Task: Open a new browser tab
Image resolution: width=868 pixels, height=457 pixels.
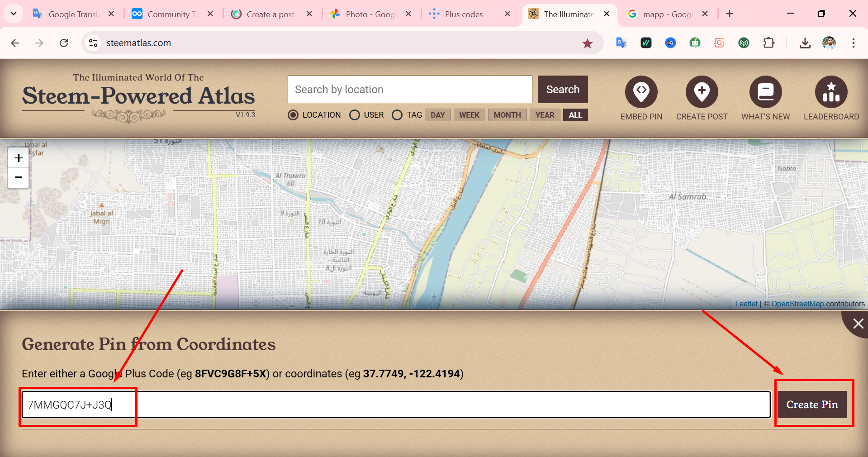Action: tap(730, 14)
